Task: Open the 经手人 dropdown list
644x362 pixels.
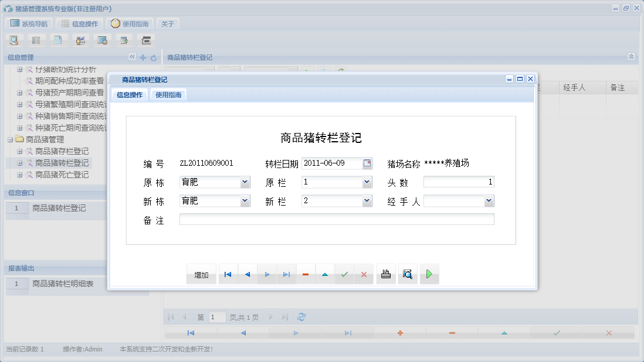Action: pos(487,200)
